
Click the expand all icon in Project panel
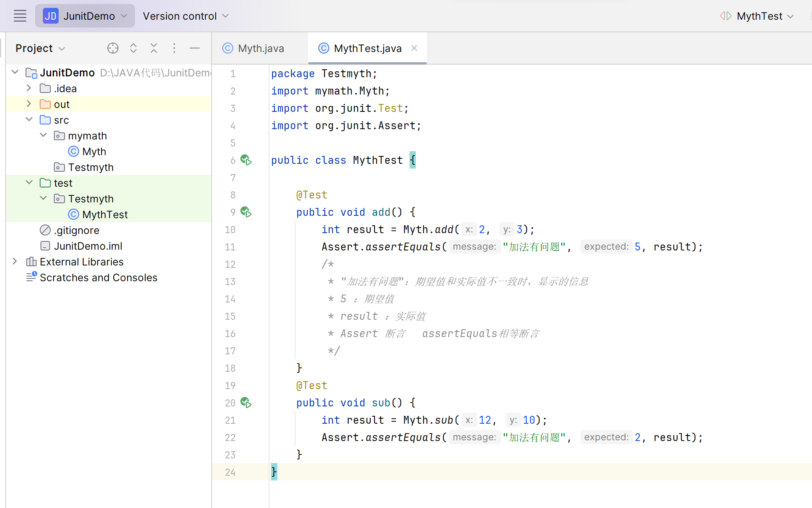[x=133, y=48]
